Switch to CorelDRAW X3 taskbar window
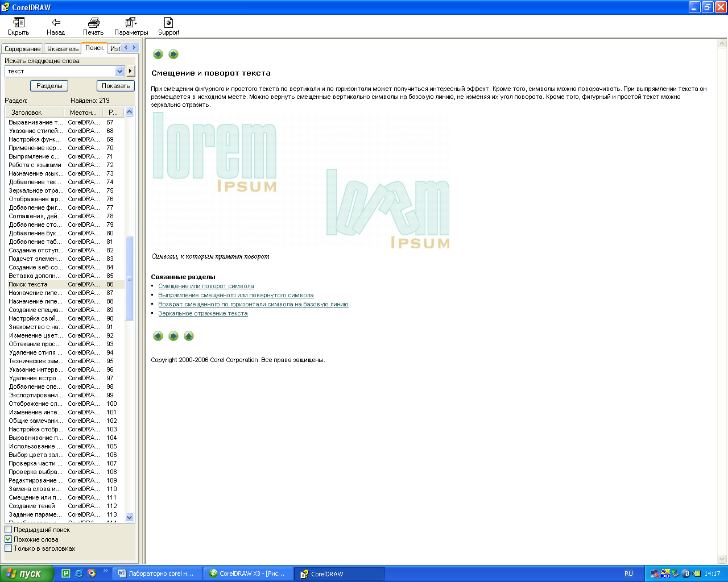The image size is (728, 582). pos(248,573)
